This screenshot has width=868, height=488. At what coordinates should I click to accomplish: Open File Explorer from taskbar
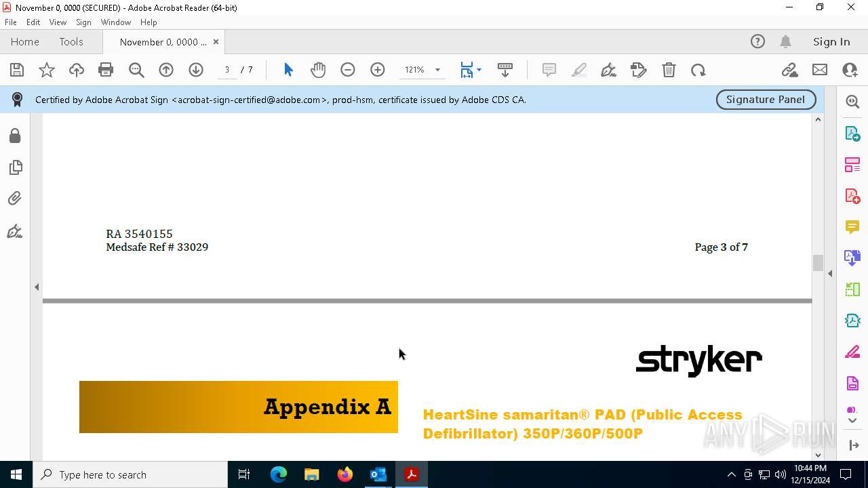(312, 474)
